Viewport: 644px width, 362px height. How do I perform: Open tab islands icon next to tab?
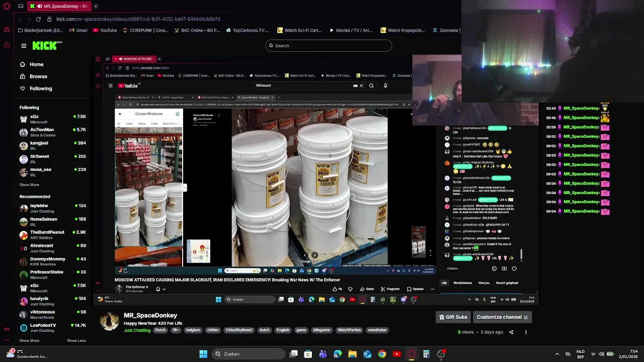[x=21, y=6]
